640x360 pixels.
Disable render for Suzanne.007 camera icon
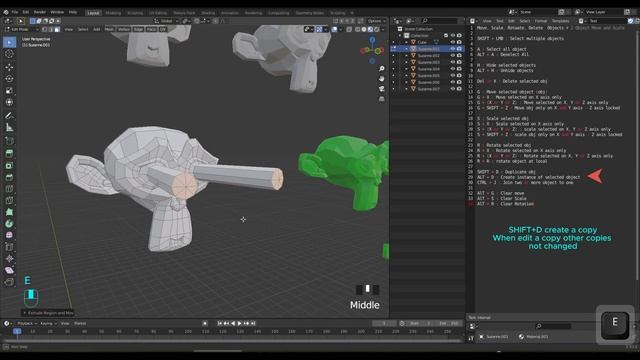pyautogui.click(x=459, y=89)
